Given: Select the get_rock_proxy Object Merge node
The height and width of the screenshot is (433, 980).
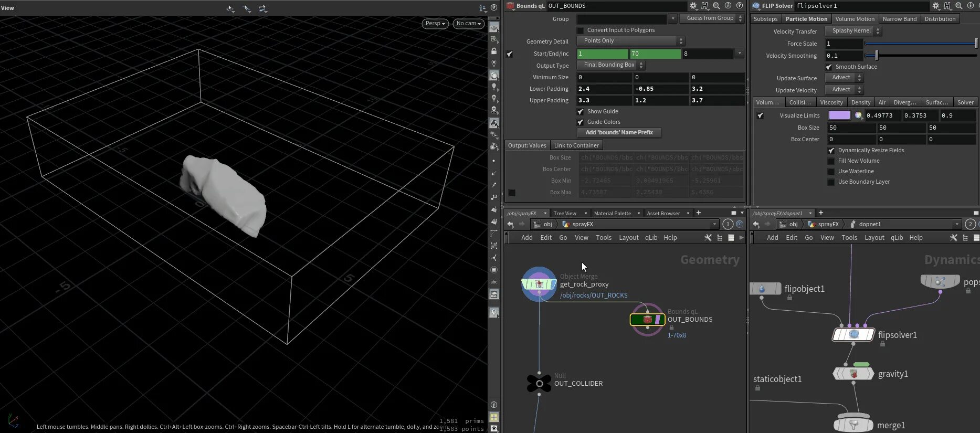Looking at the screenshot, I should coord(539,284).
